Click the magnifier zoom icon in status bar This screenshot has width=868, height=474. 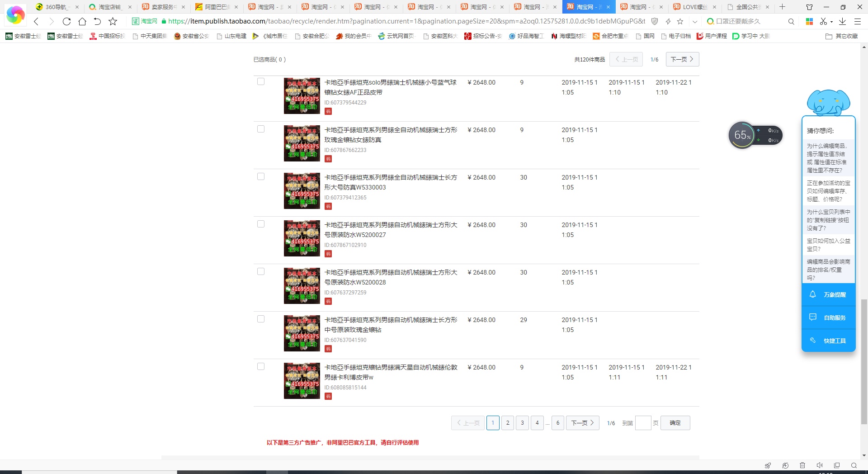tap(854, 465)
